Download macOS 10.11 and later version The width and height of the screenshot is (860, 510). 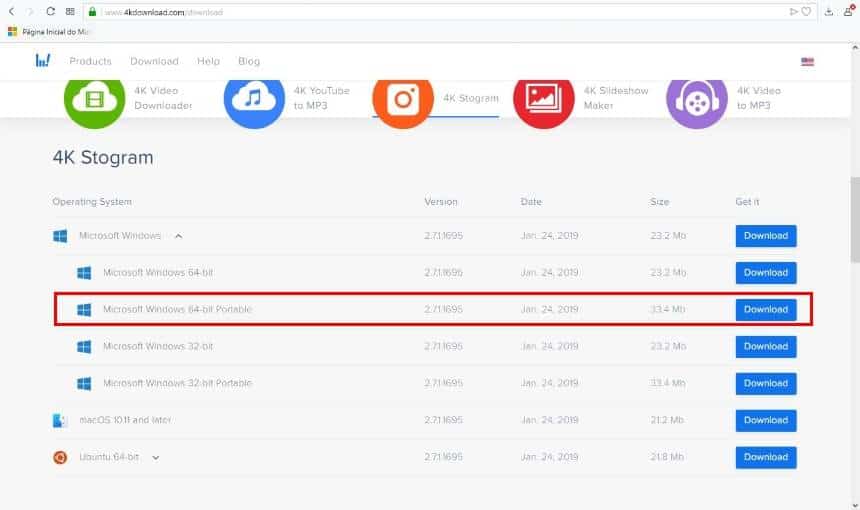click(766, 420)
